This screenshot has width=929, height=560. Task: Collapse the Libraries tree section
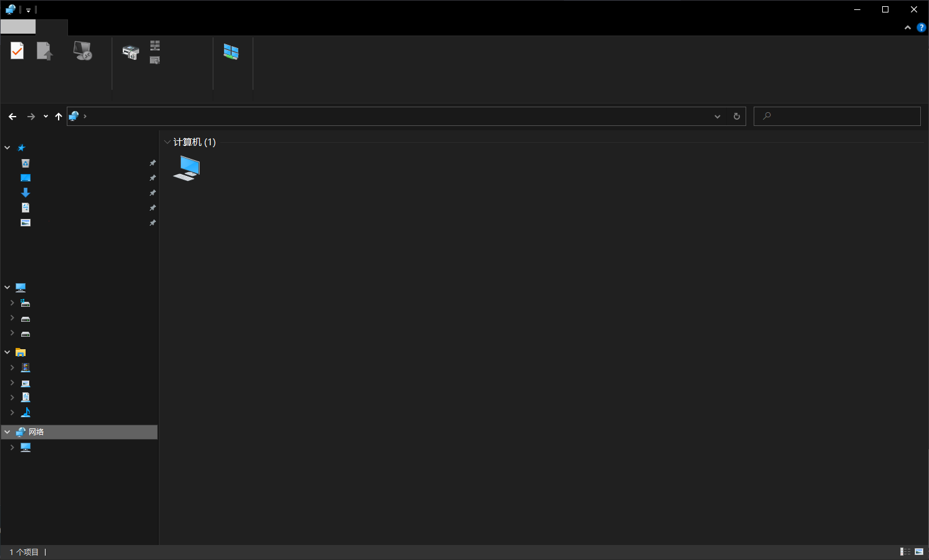7,352
